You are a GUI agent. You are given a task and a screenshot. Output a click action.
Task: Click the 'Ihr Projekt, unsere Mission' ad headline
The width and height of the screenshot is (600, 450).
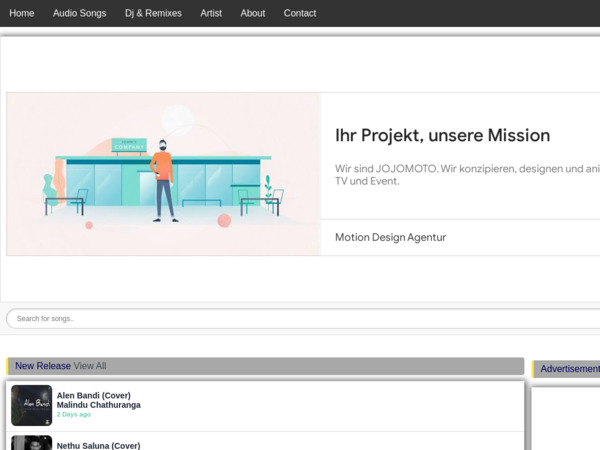coord(443,135)
